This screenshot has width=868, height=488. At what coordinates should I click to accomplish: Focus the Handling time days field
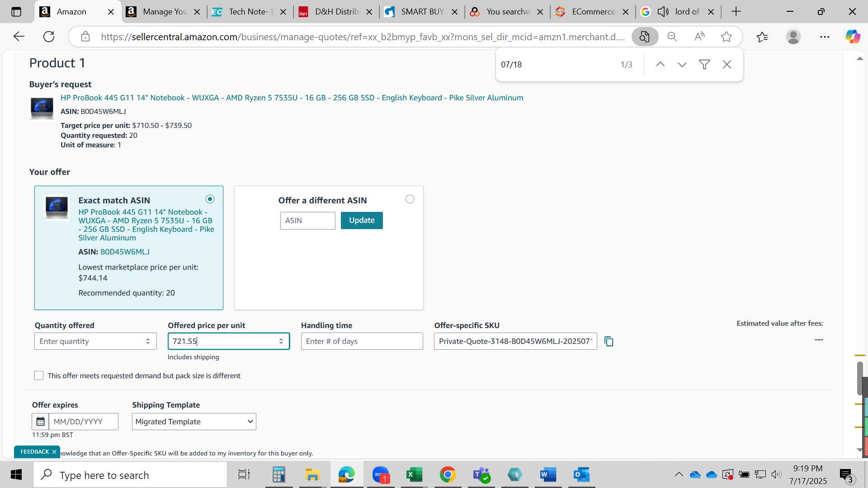point(362,342)
